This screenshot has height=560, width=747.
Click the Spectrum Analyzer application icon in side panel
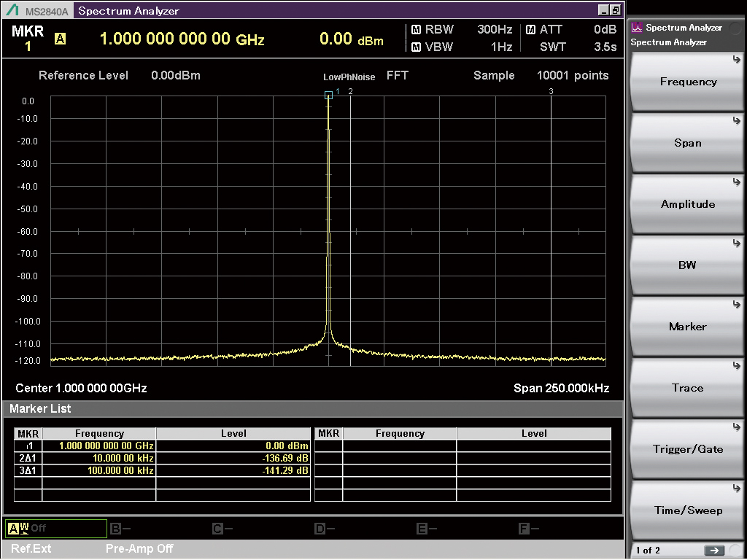click(637, 28)
